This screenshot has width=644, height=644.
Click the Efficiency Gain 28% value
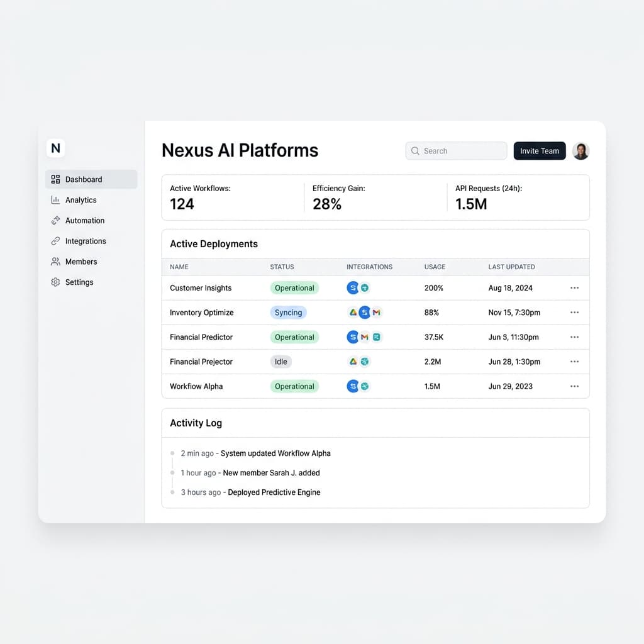tap(327, 204)
